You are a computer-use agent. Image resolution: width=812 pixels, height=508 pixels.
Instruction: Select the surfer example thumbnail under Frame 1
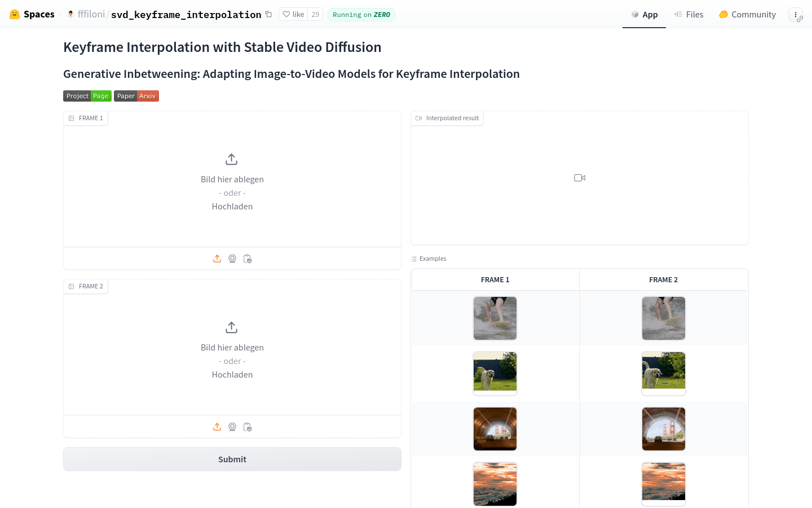[x=495, y=318]
